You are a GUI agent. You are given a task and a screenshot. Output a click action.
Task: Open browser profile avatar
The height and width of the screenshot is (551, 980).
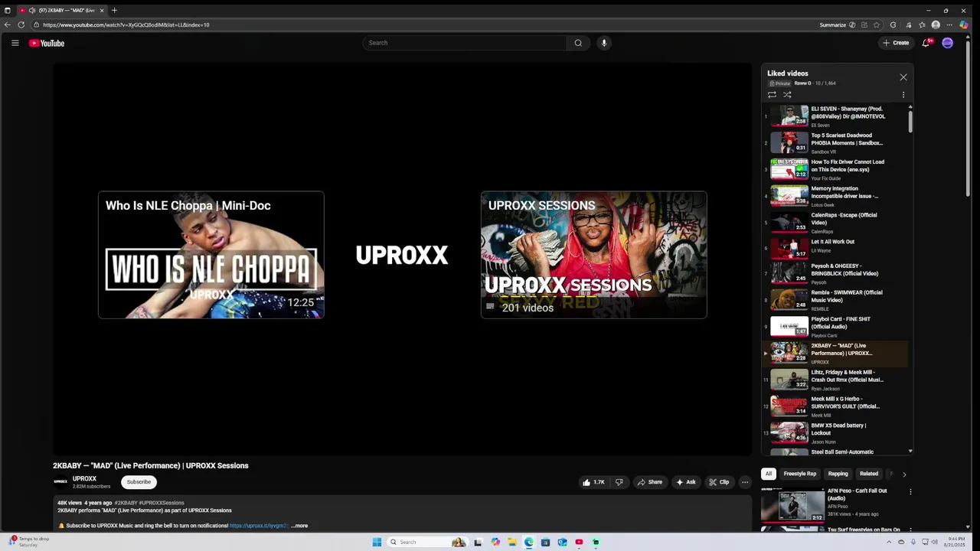[x=936, y=24]
